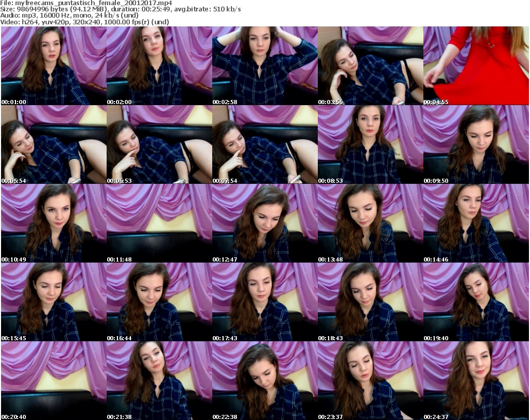Select the thumbnail at 00:18:43
The height and width of the screenshot is (420, 530).
371,302
